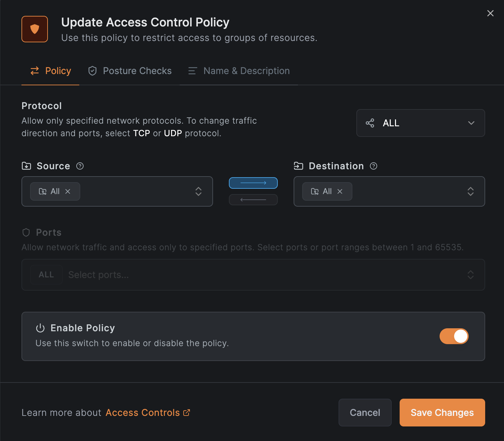
Task: Click the Update Access Control Policy title
Action: (x=145, y=22)
